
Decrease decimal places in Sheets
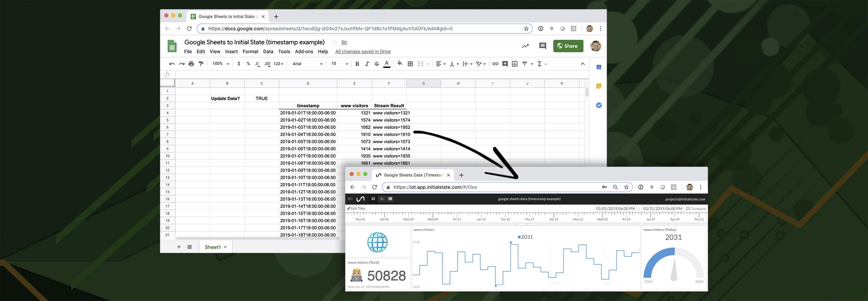point(258,64)
